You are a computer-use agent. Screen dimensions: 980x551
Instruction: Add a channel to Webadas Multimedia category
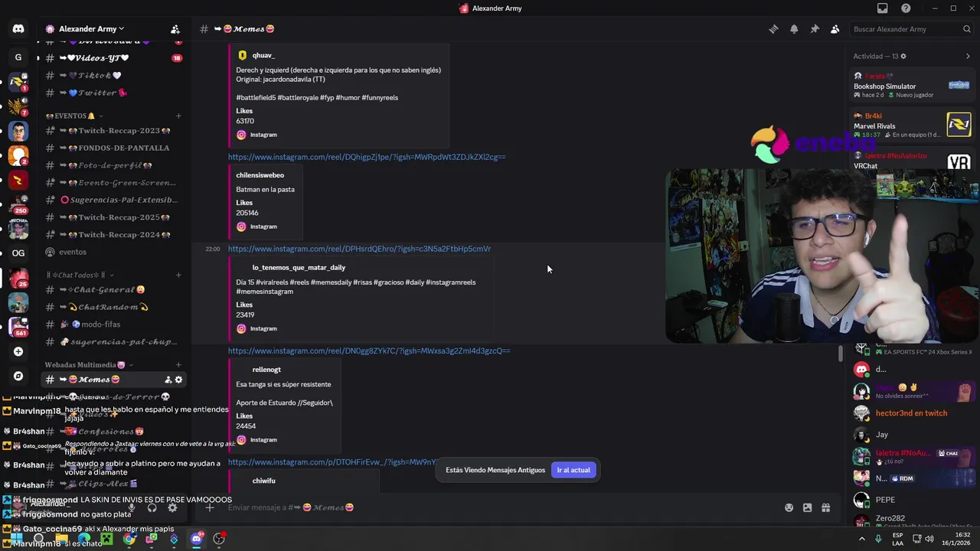coord(178,365)
